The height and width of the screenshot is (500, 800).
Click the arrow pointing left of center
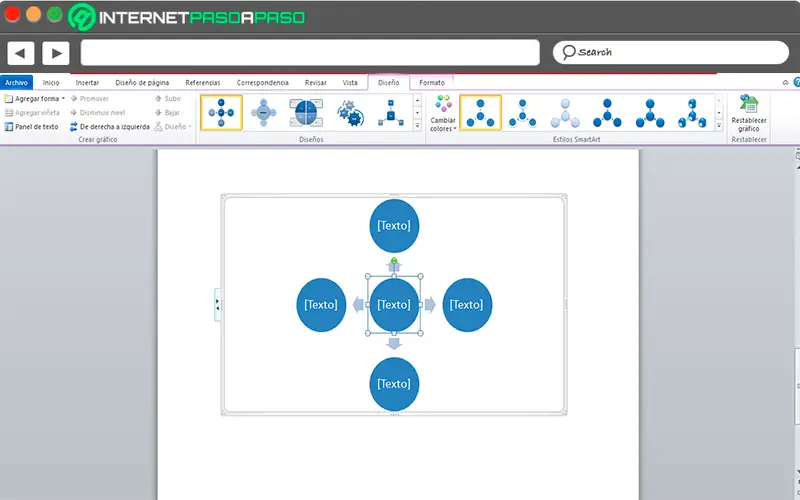click(x=358, y=305)
